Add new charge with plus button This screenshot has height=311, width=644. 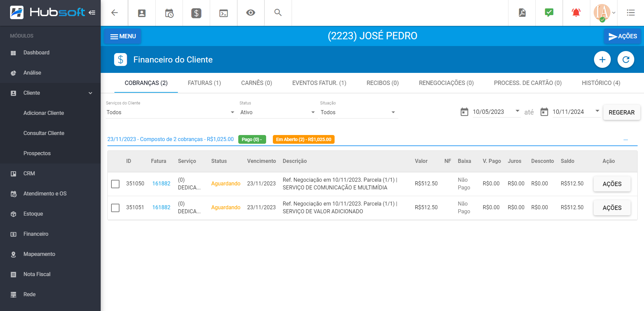602,59
